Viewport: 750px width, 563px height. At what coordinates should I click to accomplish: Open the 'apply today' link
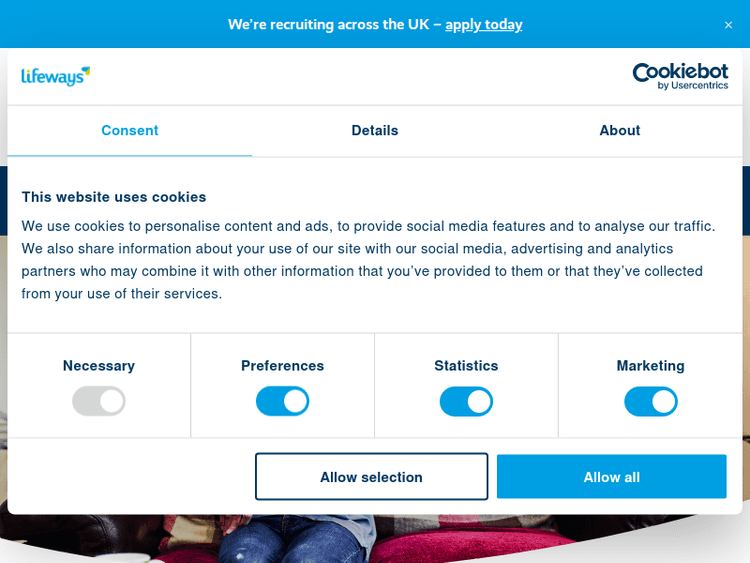tap(484, 24)
